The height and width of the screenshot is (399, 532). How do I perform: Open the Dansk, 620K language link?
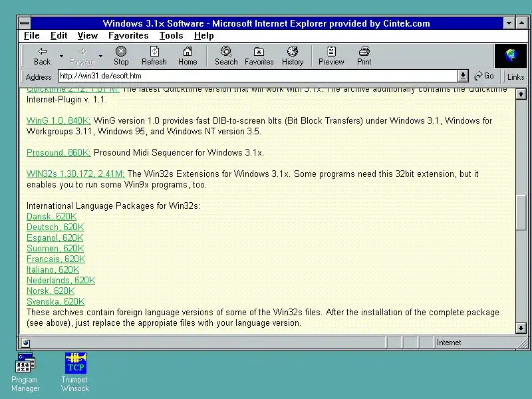(x=52, y=217)
